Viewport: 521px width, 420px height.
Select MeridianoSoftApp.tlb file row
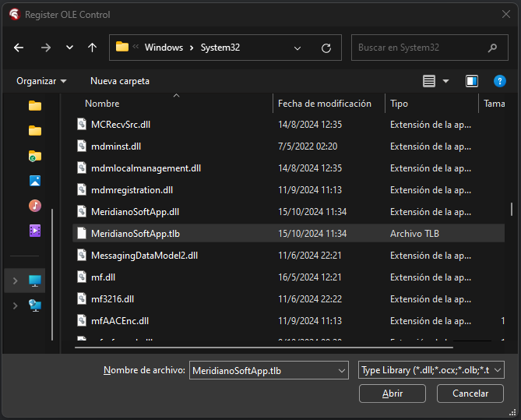tap(288, 234)
